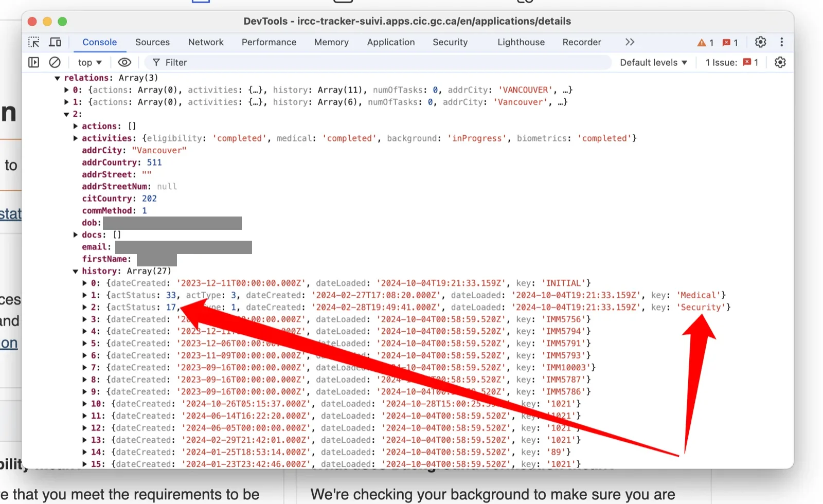Viewport: 823px width, 504px height.
Task: Expand history entry 2 with key Security
Action: [85, 307]
